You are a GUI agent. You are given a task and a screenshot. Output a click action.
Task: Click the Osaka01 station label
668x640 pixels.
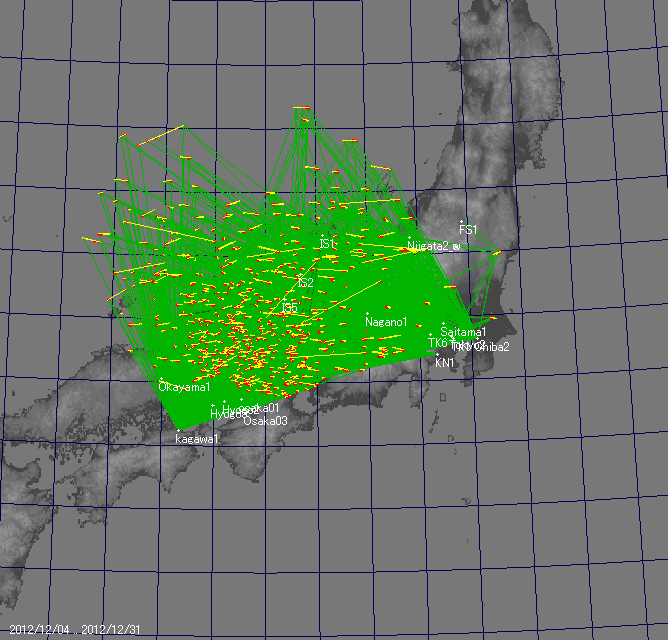coord(259,408)
